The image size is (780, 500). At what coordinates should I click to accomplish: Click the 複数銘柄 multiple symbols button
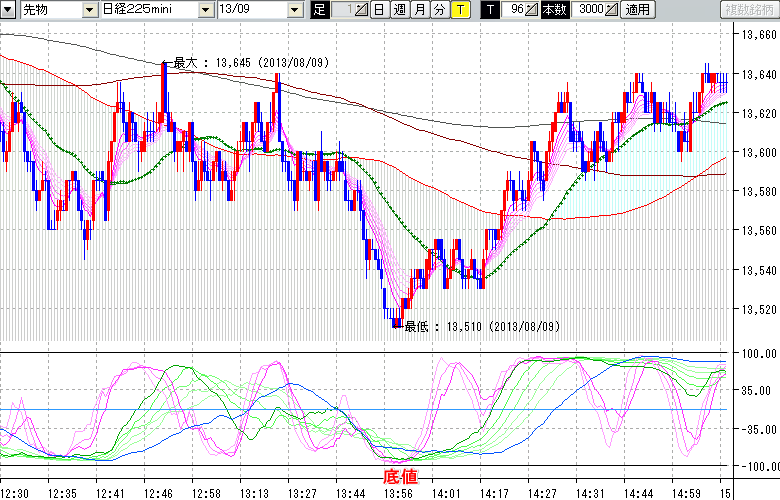750,9
